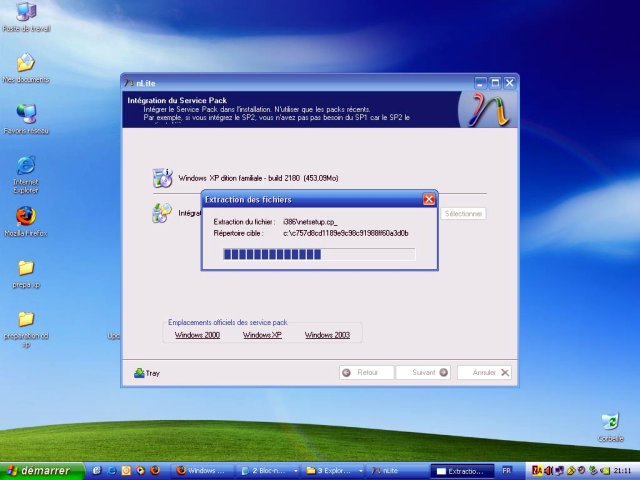This screenshot has height=480, width=640.
Task: Click the volume speaker tray icon
Action: point(548,471)
